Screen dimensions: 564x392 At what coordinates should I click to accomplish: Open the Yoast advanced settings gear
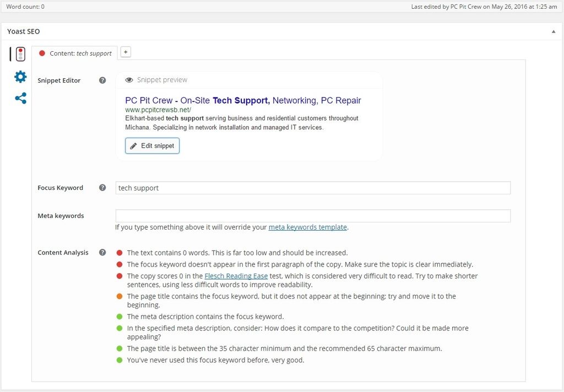[20, 77]
